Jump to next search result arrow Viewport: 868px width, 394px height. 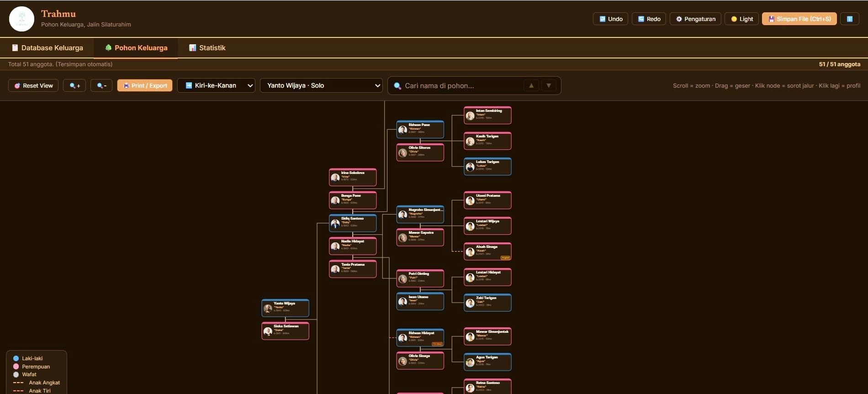tap(549, 85)
